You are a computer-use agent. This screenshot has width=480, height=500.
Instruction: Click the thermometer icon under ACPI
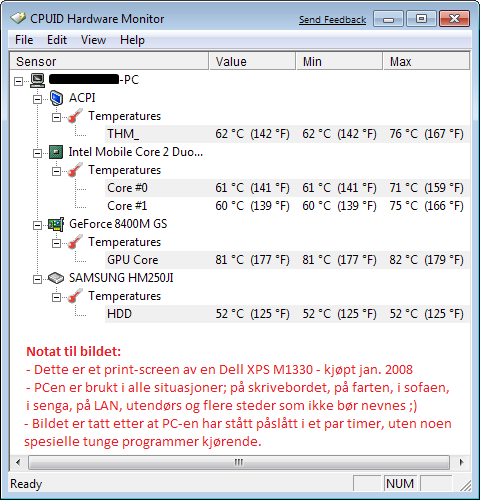click(75, 116)
